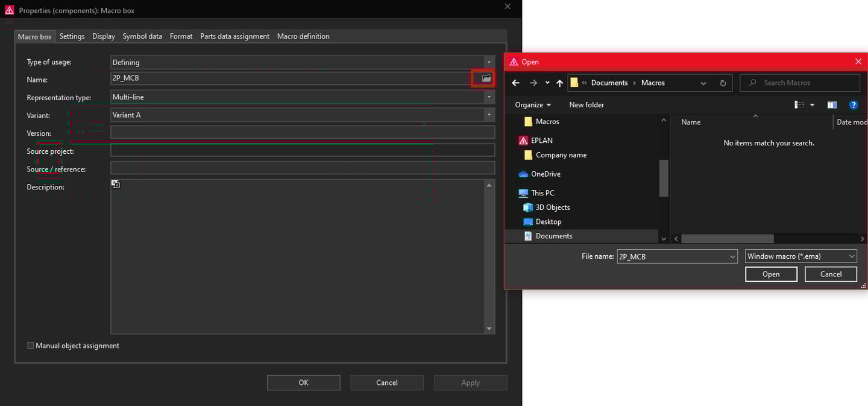Image resolution: width=868 pixels, height=406 pixels.
Task: Go forward in the Open dialog
Action: [533, 83]
